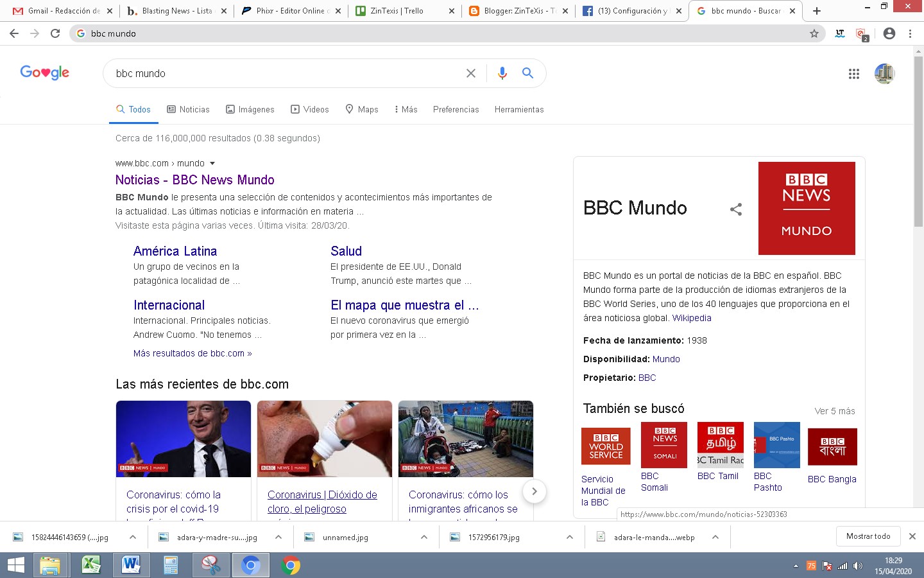Viewport: 924px width, 578px height.
Task: Share the BBC Mundo knowledge panel
Action: click(x=736, y=209)
